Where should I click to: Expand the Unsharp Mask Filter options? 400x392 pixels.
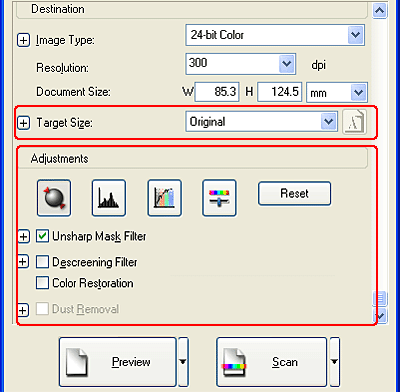[x=23, y=237]
